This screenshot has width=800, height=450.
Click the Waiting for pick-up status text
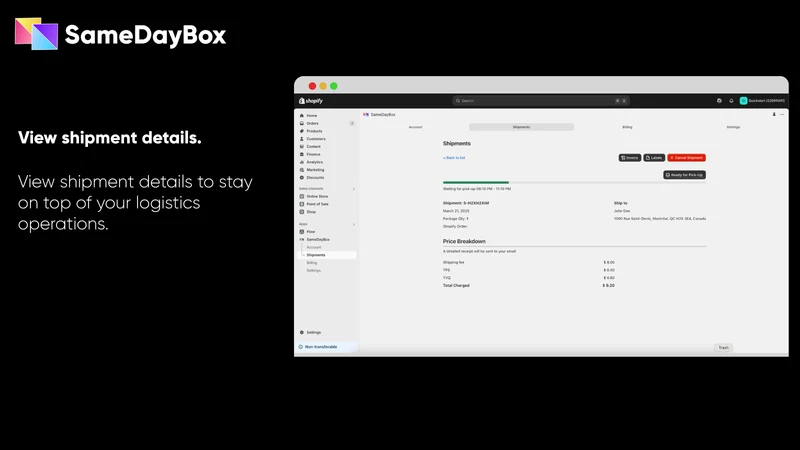pyautogui.click(x=477, y=189)
